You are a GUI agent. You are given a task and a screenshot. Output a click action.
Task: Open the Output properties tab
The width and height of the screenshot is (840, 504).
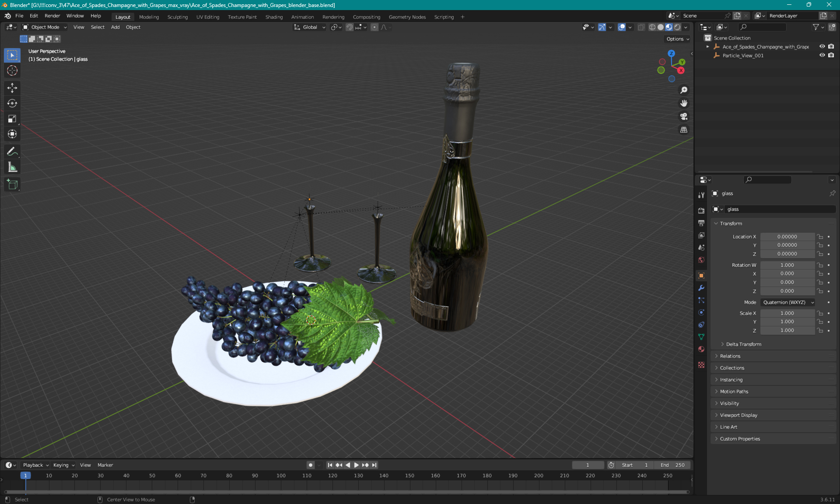pyautogui.click(x=701, y=223)
